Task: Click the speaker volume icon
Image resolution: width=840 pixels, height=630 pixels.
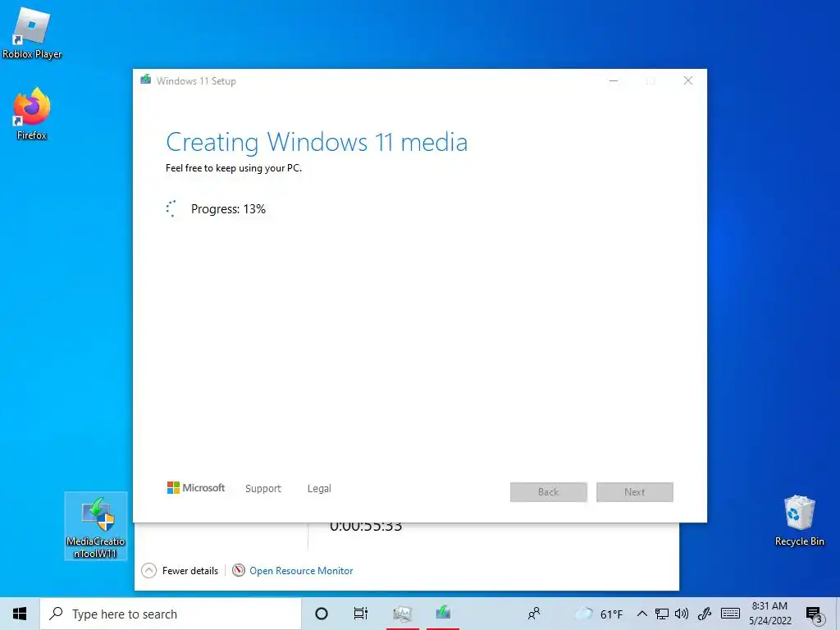Action: click(x=682, y=614)
